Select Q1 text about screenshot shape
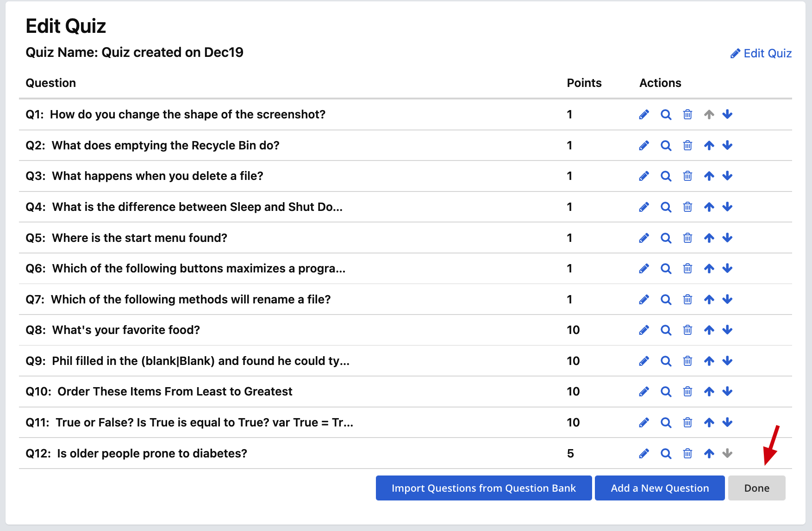This screenshot has height=531, width=812. (x=187, y=114)
